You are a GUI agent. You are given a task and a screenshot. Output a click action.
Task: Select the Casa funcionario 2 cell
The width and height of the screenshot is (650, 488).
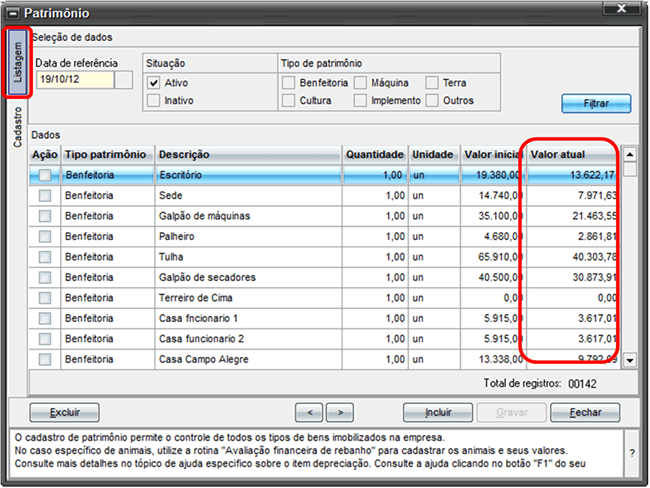(x=249, y=339)
